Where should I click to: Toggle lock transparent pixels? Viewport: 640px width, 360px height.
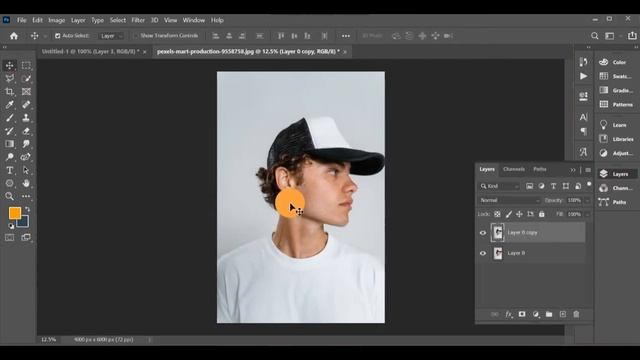coord(497,214)
